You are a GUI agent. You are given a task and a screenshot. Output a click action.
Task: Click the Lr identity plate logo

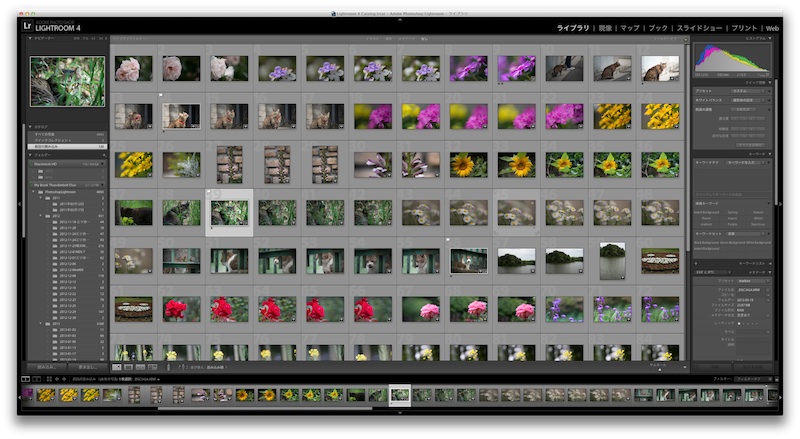click(27, 26)
